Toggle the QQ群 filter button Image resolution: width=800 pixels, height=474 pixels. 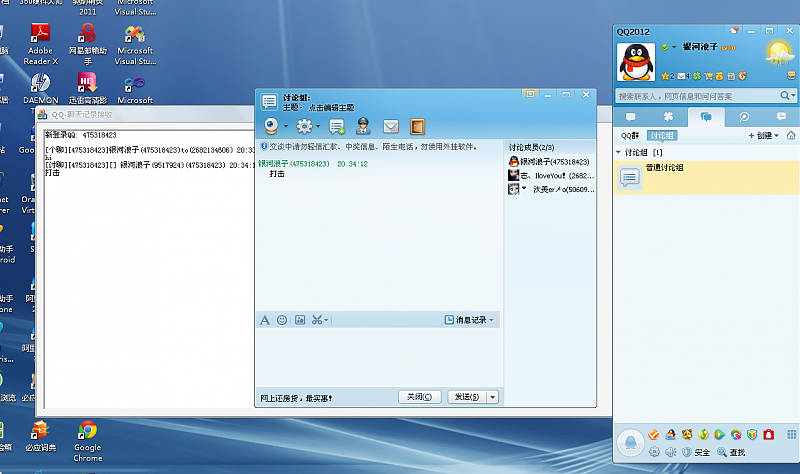[x=630, y=136]
